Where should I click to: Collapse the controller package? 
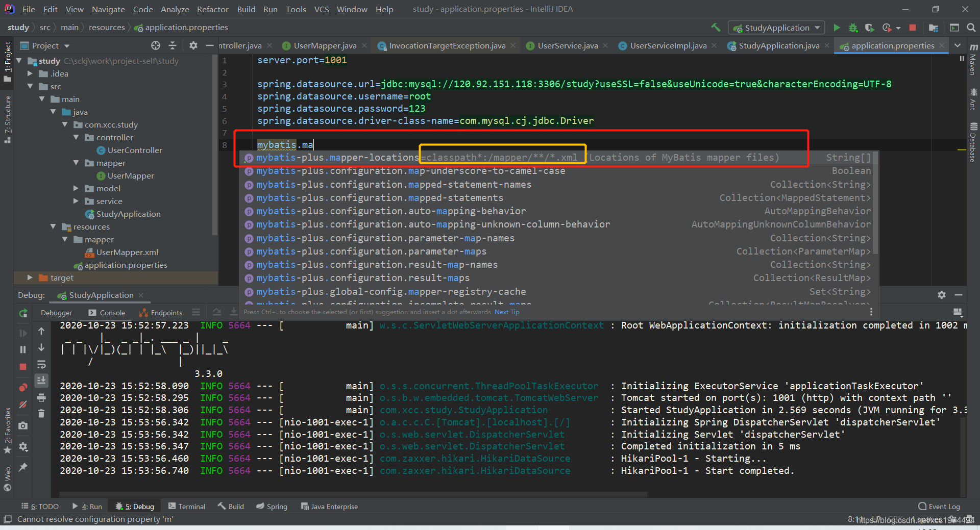tap(76, 137)
